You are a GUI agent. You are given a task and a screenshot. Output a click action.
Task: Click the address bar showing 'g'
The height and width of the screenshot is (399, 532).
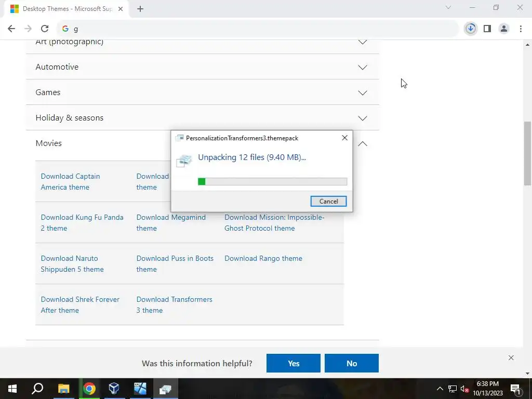258,29
